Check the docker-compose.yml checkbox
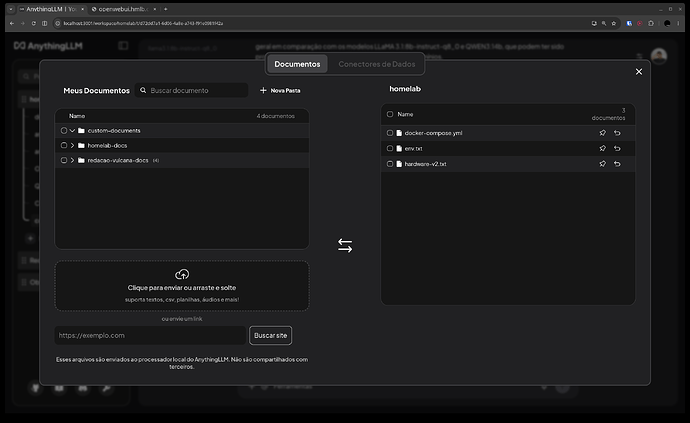The image size is (690, 423). (x=390, y=133)
